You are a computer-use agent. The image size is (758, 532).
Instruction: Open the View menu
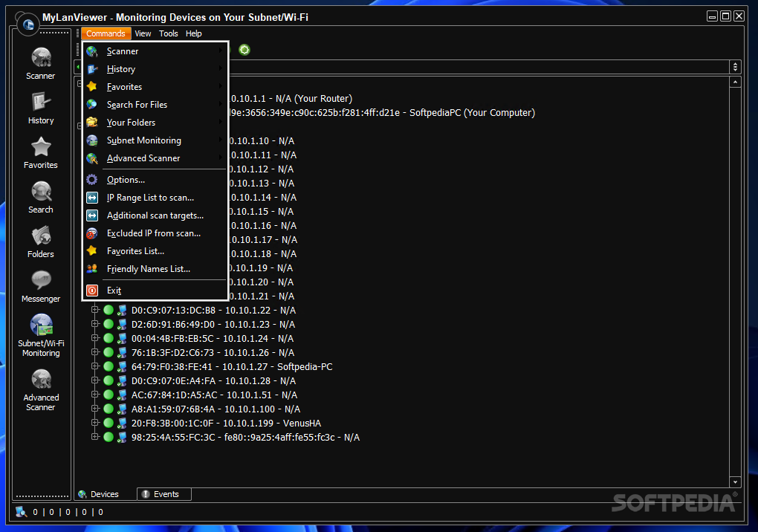143,33
